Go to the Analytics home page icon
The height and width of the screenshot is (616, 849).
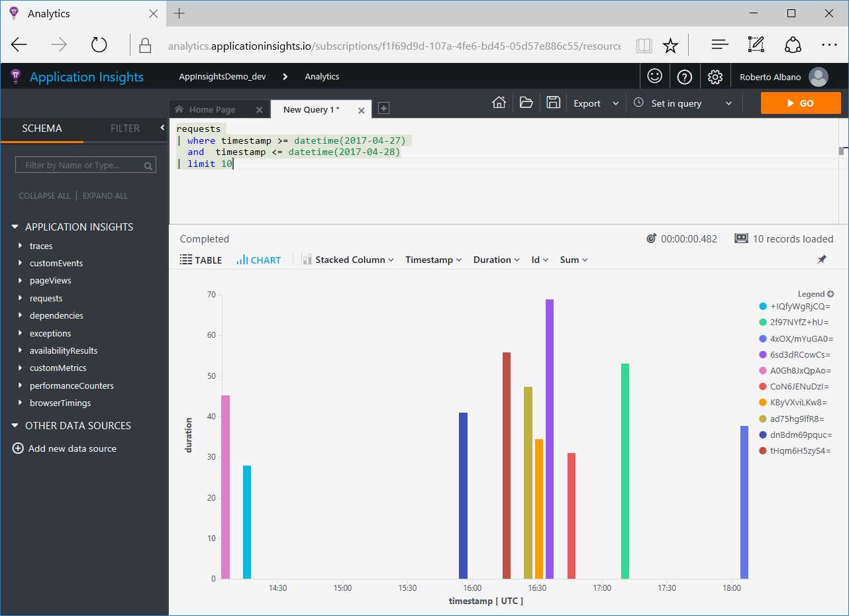[499, 103]
